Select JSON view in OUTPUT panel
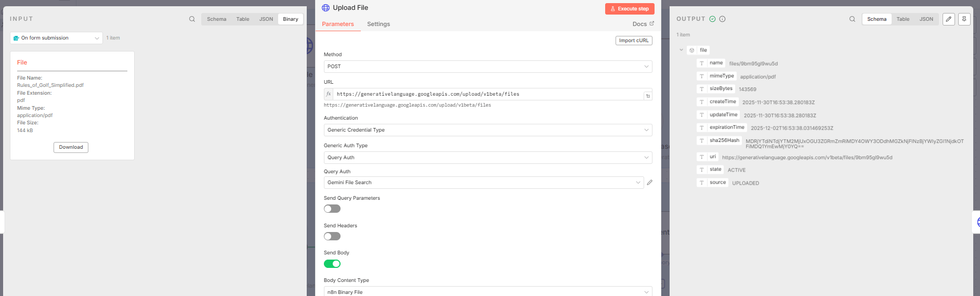Viewport: 980px width, 296px height. click(926, 19)
